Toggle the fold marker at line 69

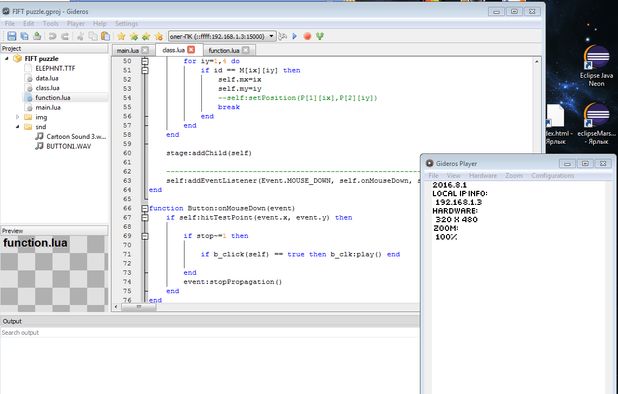tap(145, 236)
